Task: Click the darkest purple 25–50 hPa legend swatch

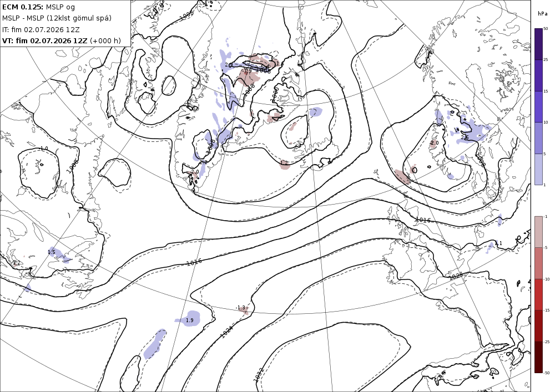Action: pos(538,44)
